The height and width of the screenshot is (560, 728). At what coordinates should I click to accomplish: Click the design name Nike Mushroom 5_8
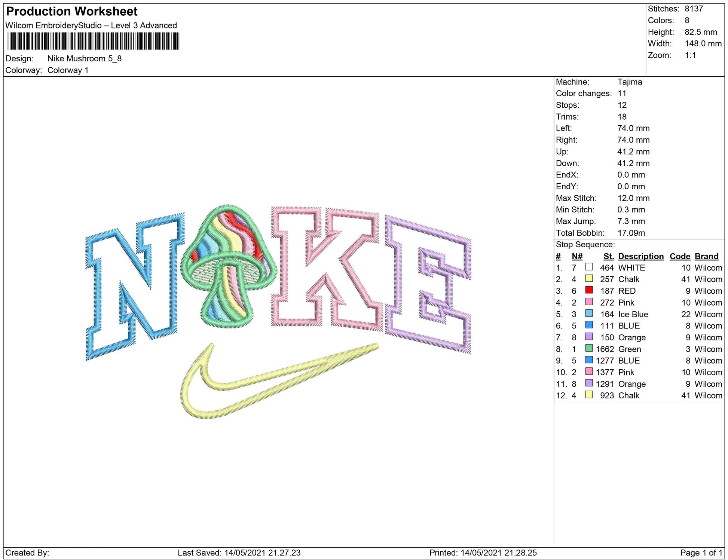84,58
